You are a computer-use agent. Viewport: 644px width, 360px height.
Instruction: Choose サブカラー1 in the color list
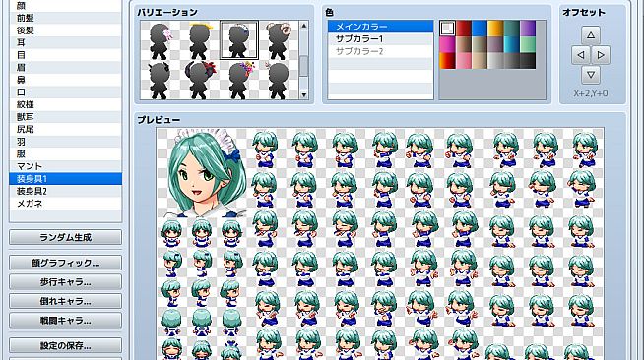point(380,39)
